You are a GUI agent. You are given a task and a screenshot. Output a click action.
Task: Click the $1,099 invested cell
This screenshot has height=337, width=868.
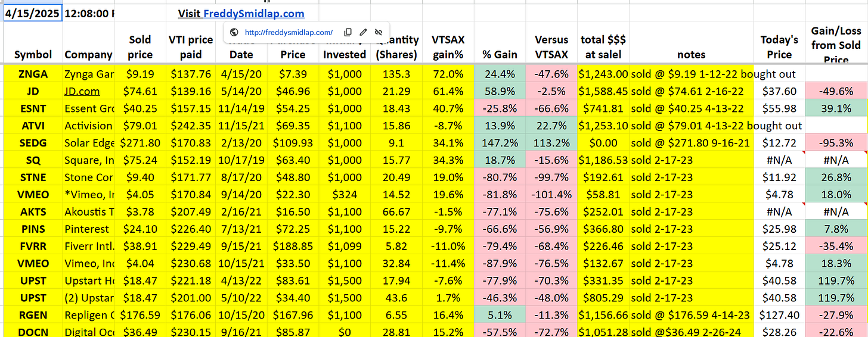345,246
